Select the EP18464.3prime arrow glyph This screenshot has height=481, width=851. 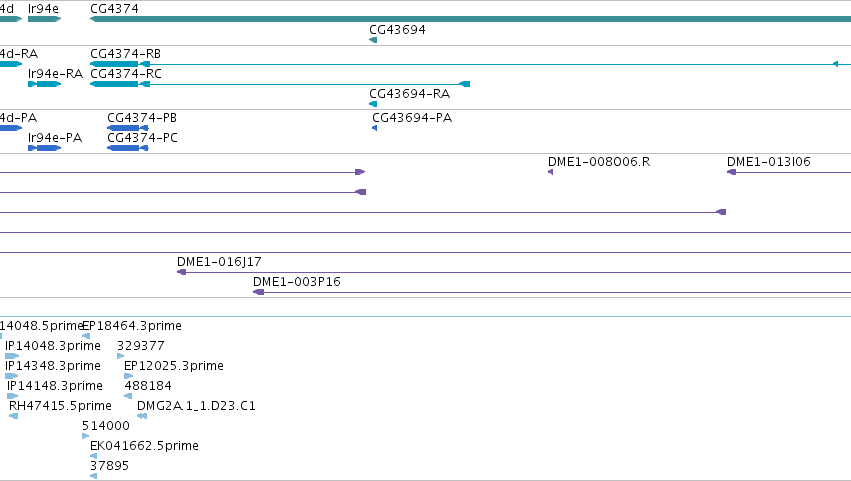[86, 336]
